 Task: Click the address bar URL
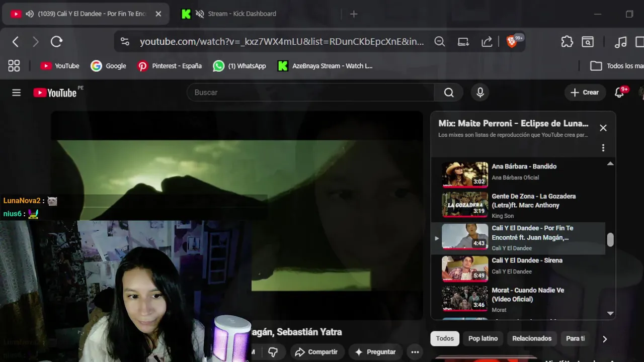click(282, 42)
